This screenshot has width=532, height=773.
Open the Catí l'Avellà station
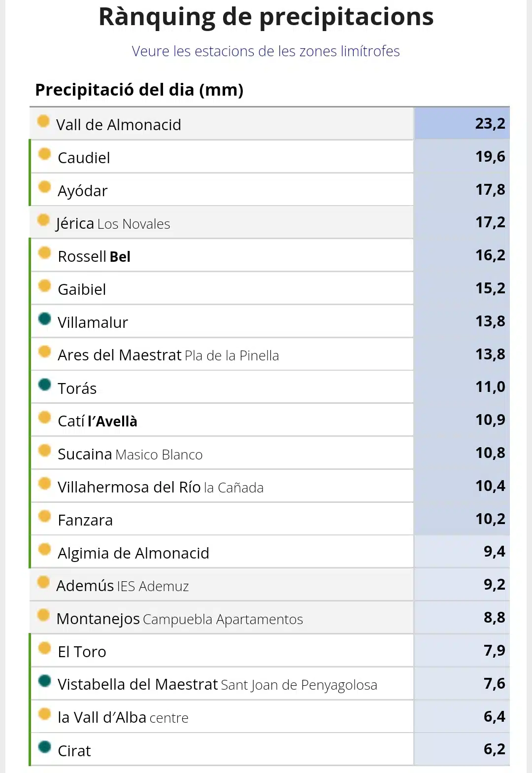(x=98, y=421)
